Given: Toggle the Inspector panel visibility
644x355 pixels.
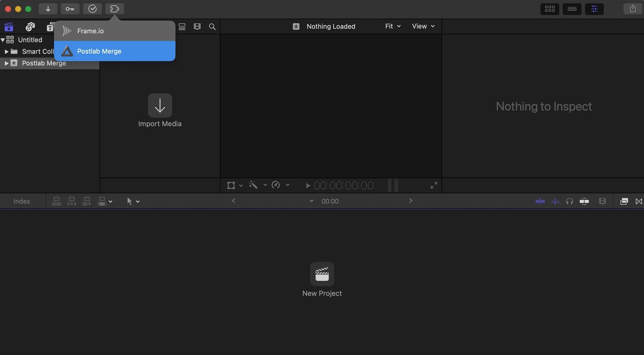Looking at the screenshot, I should 594,9.
